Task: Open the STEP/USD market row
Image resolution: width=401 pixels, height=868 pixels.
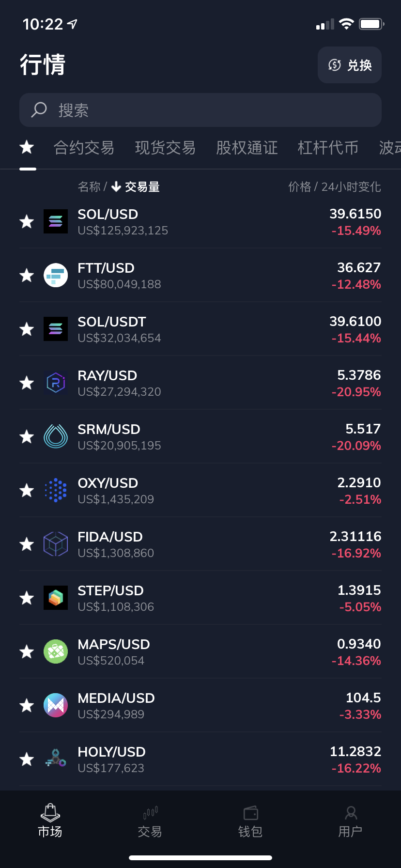Action: pyautogui.click(x=200, y=598)
